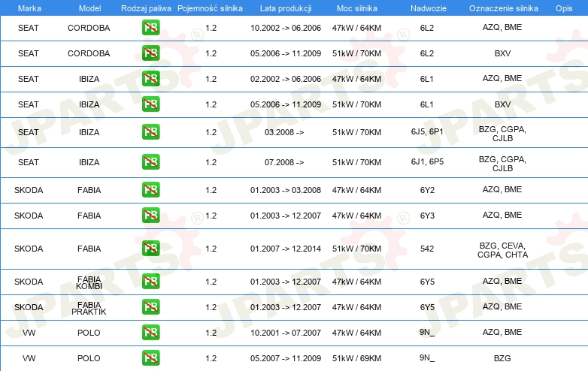This screenshot has width=588, height=371.
Task: Select the fuel icon for Cordoba 10.2002 row
Action: (x=150, y=28)
